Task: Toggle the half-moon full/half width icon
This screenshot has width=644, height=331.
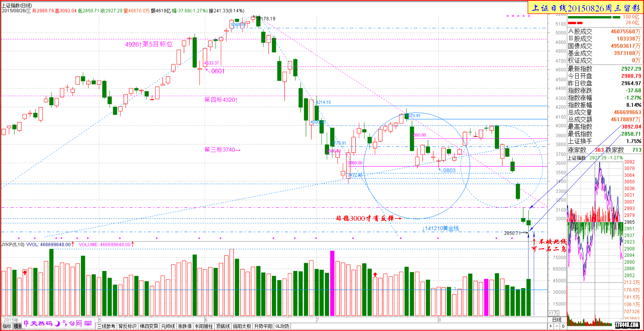Action: [58, 323]
